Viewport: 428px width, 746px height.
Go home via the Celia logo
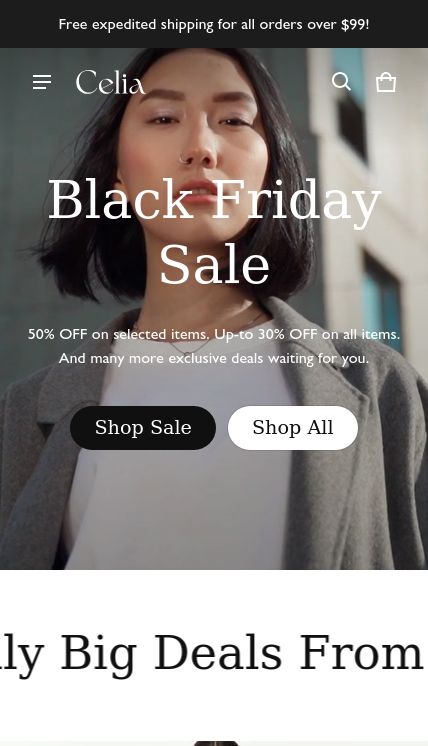coord(110,82)
